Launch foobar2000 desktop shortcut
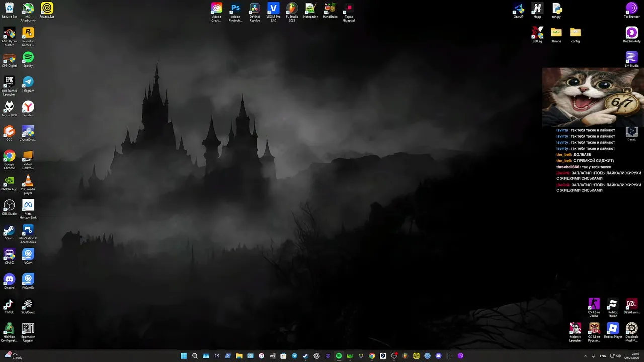644x362 pixels. tap(9, 109)
